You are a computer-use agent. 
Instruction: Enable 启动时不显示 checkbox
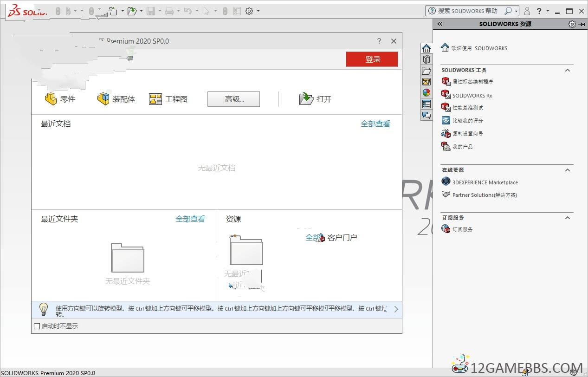[37, 326]
